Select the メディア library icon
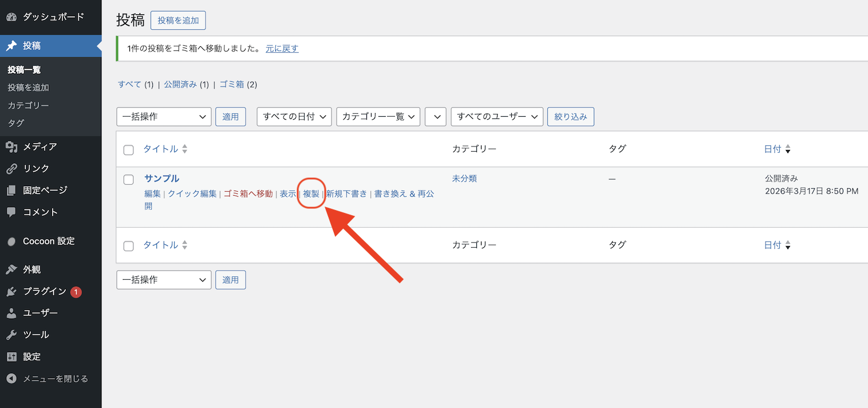The width and height of the screenshot is (868, 408). coord(13,146)
